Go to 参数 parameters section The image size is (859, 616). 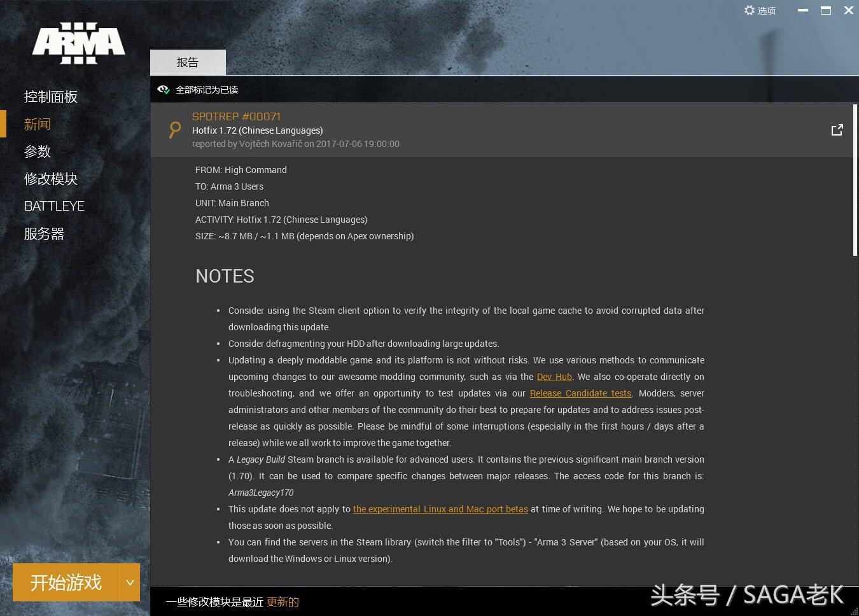pos(38,151)
